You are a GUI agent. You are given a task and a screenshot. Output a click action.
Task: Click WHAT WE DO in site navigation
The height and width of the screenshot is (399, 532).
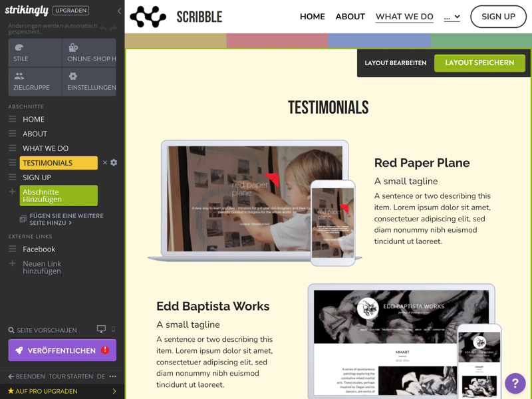coord(404,17)
